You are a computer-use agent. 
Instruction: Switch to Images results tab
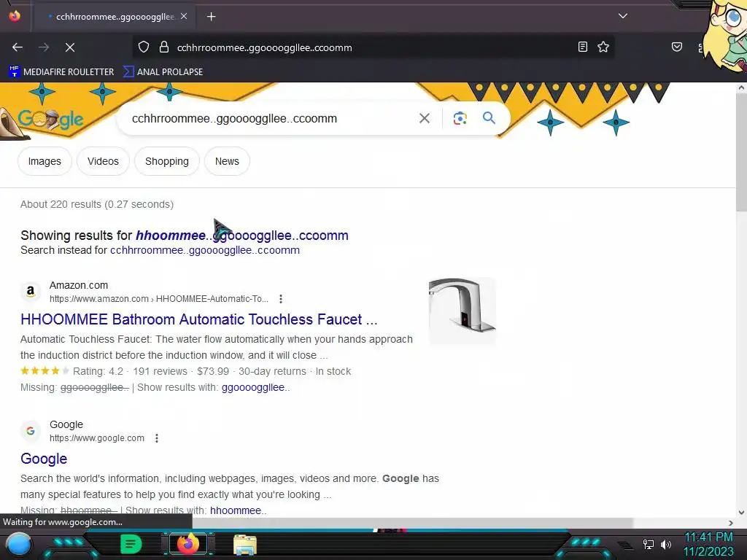44,161
